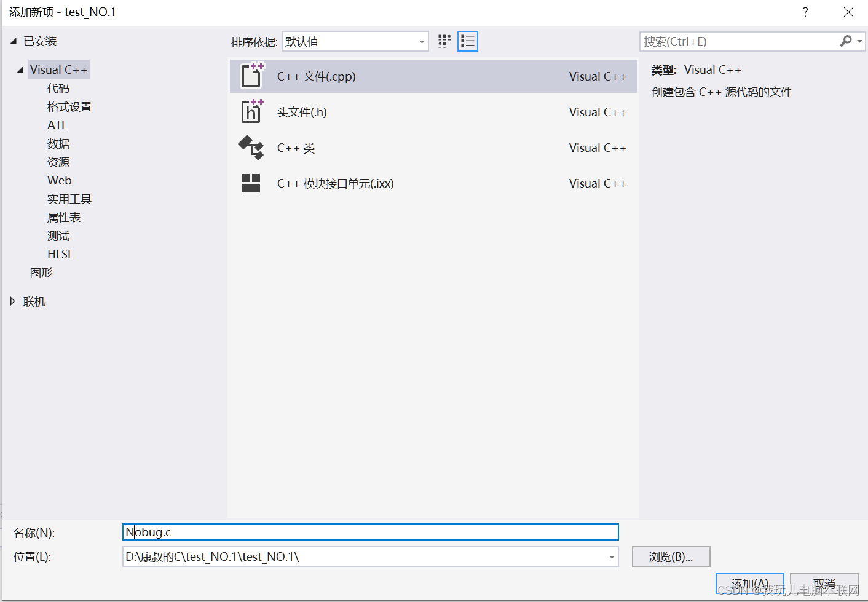
Task: Select 代码 under Visual C++
Action: (x=58, y=89)
